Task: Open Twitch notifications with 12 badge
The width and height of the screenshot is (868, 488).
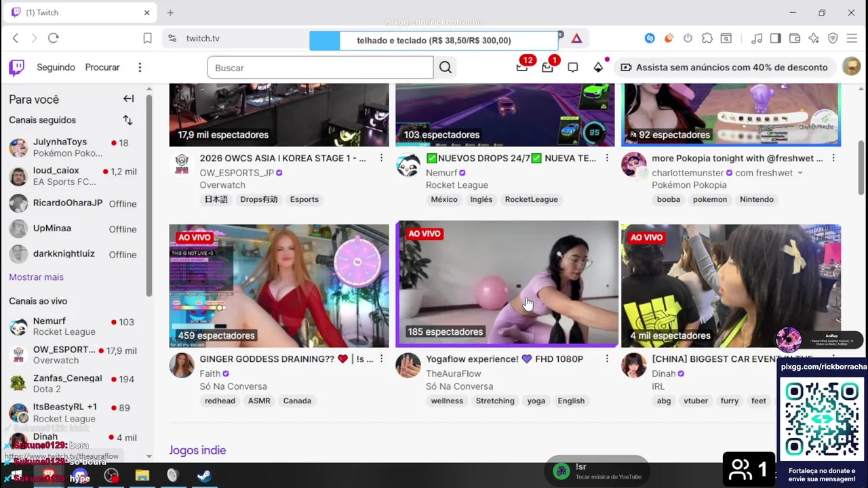Action: coord(522,67)
